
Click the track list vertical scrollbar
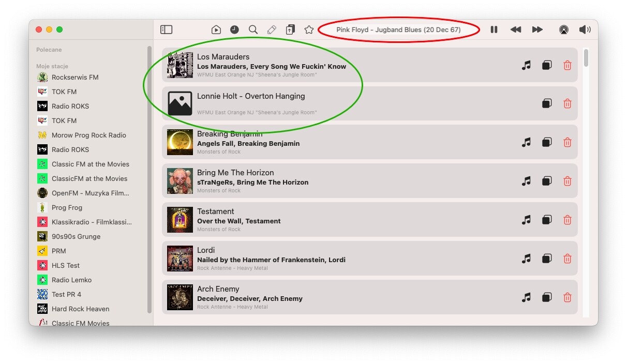pyautogui.click(x=586, y=58)
